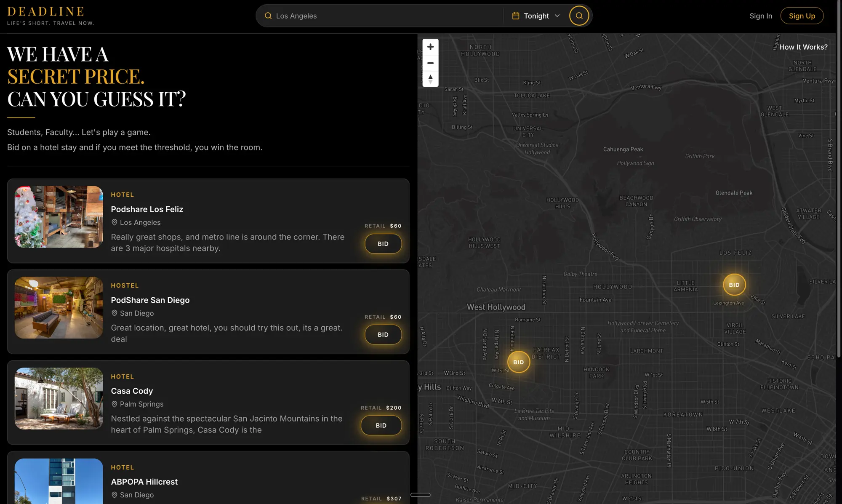The image size is (842, 504).
Task: Click the Palm Springs location text
Action: click(x=141, y=404)
